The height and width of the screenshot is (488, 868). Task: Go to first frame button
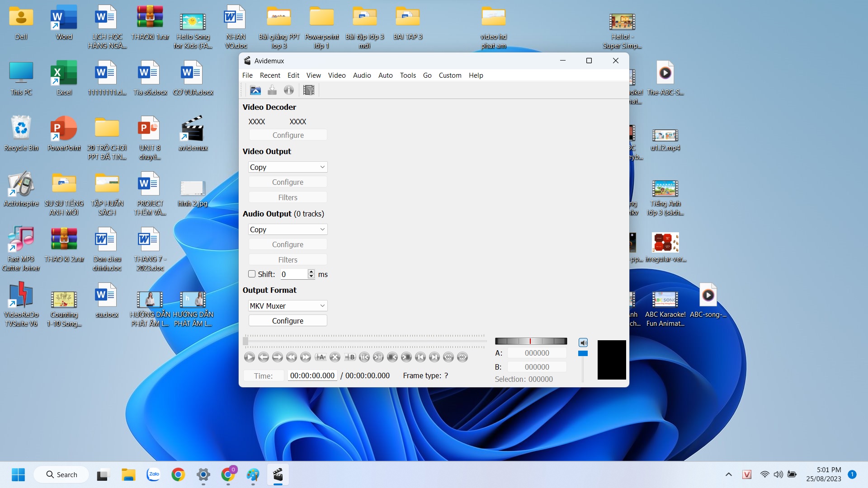(420, 357)
